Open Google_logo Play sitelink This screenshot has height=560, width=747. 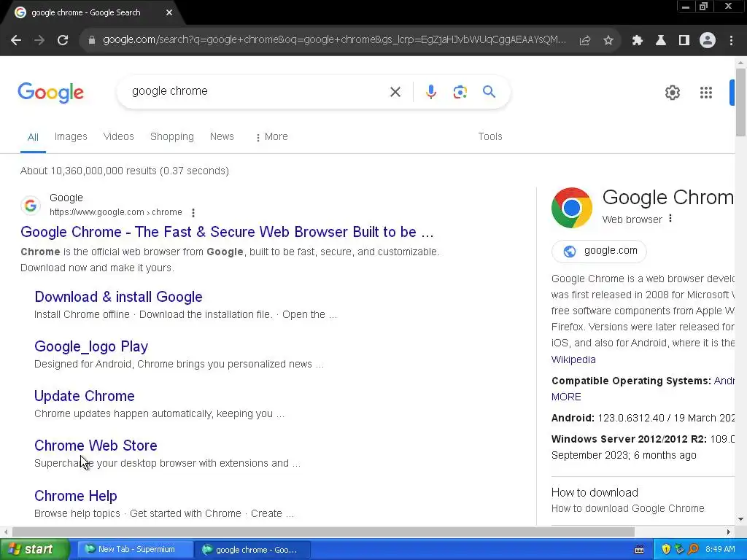tap(91, 346)
